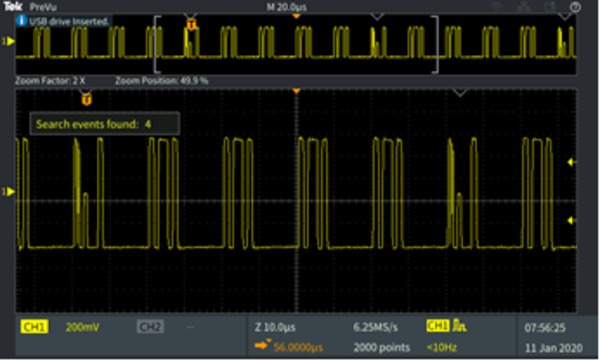Click the lower yellow threshold arrow at right edge
The width and height of the screenshot is (600, 361).
(x=572, y=220)
